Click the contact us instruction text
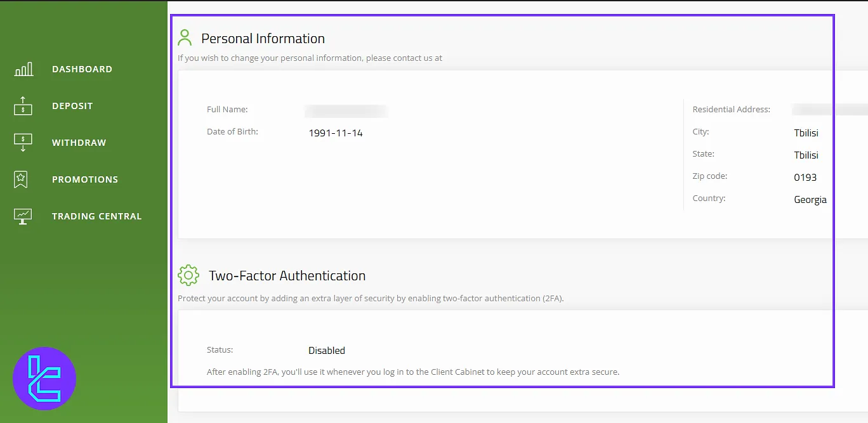 click(x=310, y=58)
